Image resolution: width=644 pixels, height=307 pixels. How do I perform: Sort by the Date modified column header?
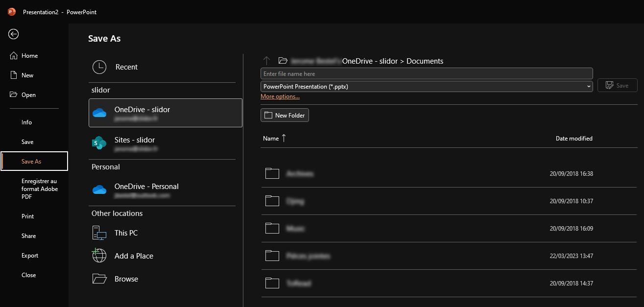point(574,139)
